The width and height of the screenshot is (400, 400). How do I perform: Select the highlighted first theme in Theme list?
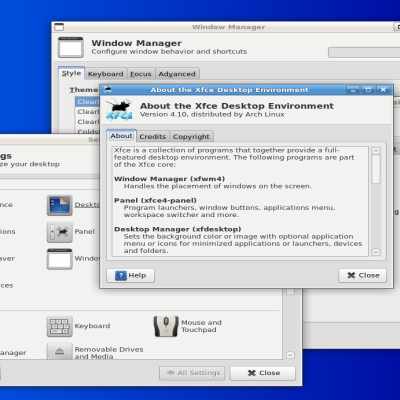(x=87, y=102)
